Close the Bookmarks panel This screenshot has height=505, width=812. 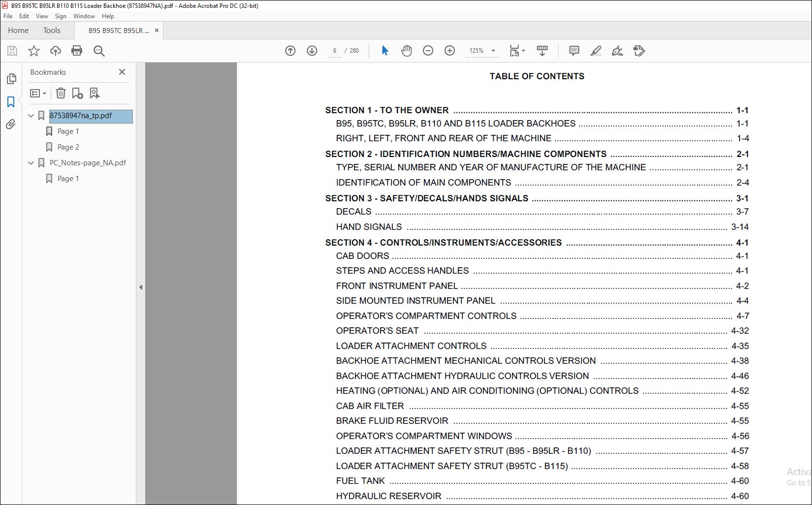122,72
